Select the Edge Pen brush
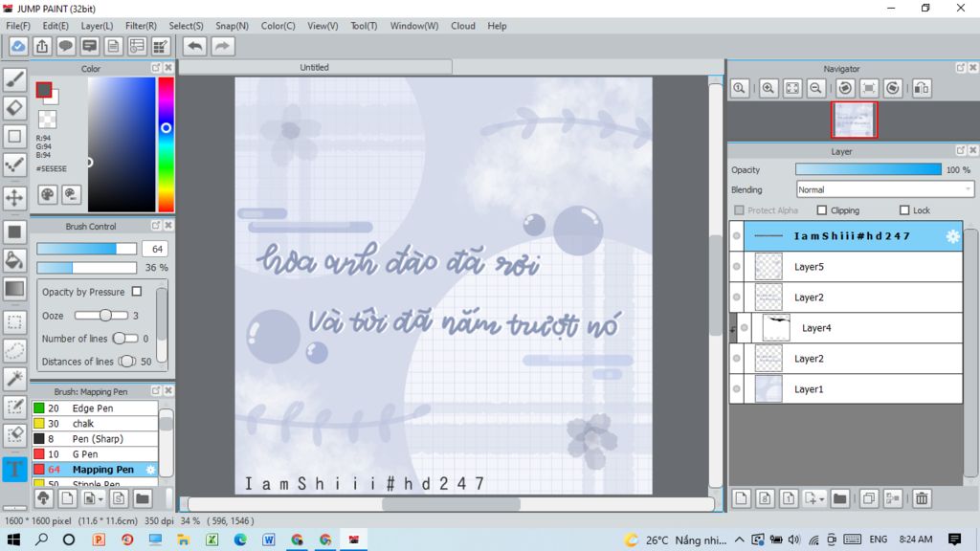 (95, 408)
